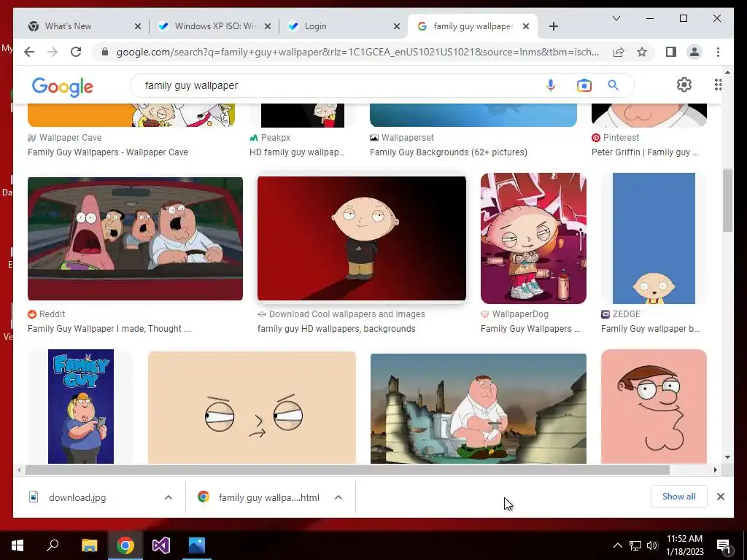Image resolution: width=747 pixels, height=560 pixels.
Task: Open taskbar search
Action: coord(53,545)
